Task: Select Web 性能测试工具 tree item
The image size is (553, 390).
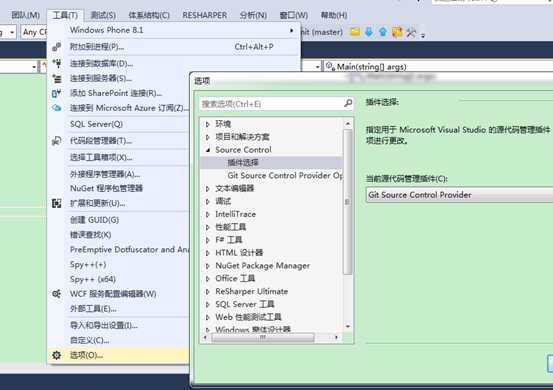Action: [x=248, y=317]
